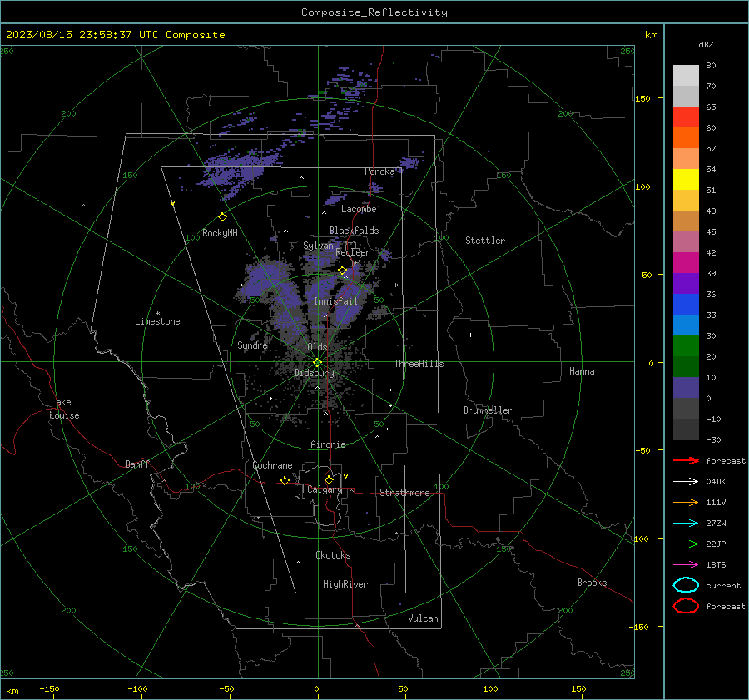Pick the yellow 51–54 dBZ color swatch

[x=686, y=180]
